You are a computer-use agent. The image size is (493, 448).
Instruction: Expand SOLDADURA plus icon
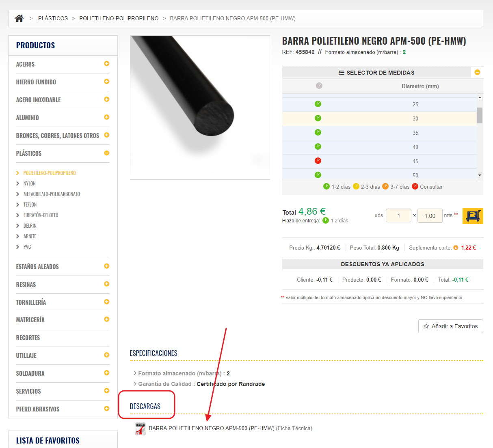pyautogui.click(x=107, y=373)
